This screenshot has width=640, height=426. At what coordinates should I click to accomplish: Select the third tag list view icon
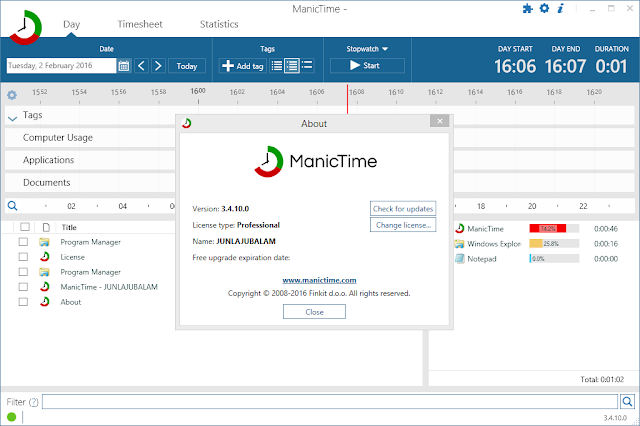(x=307, y=65)
